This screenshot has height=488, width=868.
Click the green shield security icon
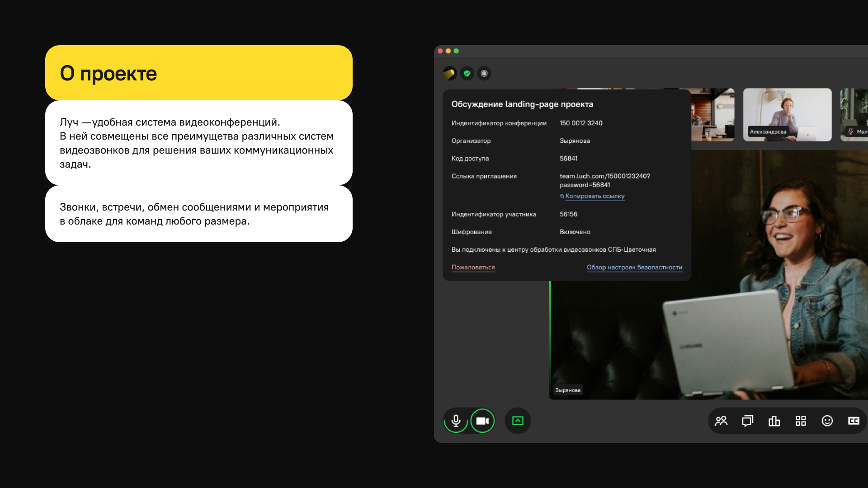pos(467,73)
